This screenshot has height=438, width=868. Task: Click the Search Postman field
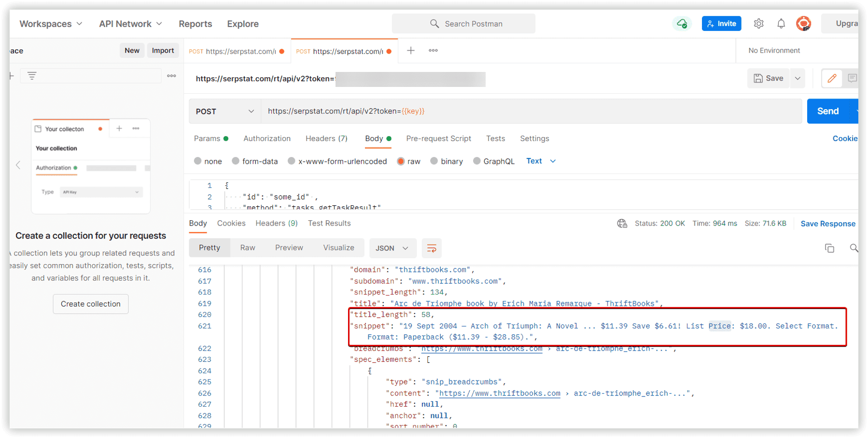pos(463,24)
